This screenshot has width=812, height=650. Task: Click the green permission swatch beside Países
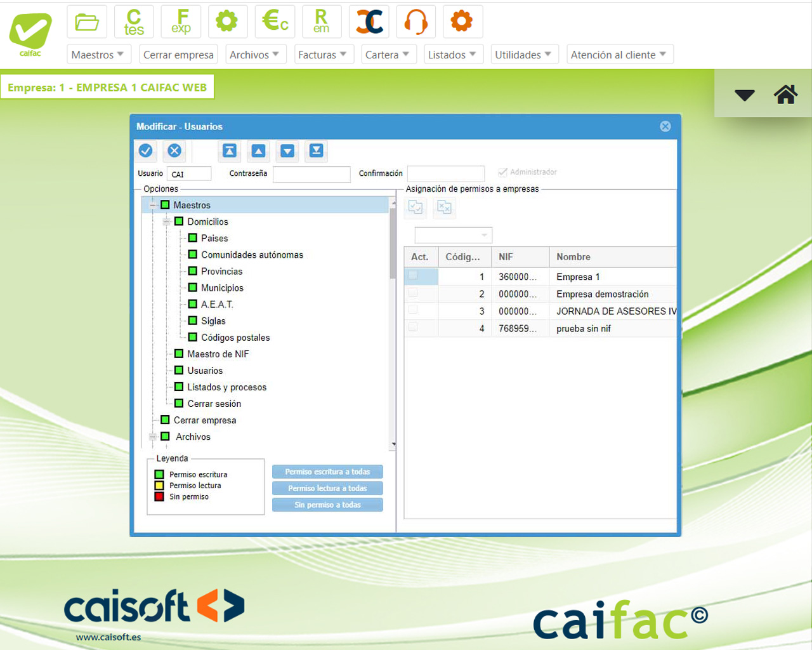[193, 238]
